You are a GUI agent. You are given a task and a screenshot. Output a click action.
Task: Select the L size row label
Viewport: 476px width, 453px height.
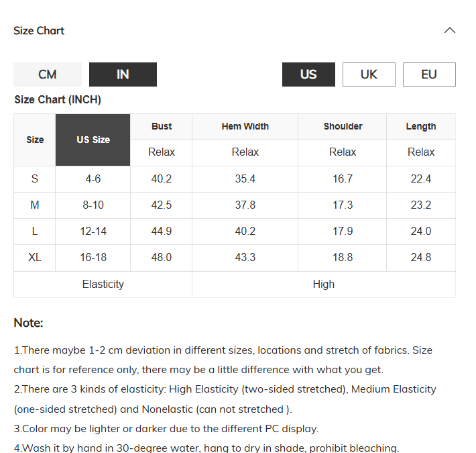35,232
